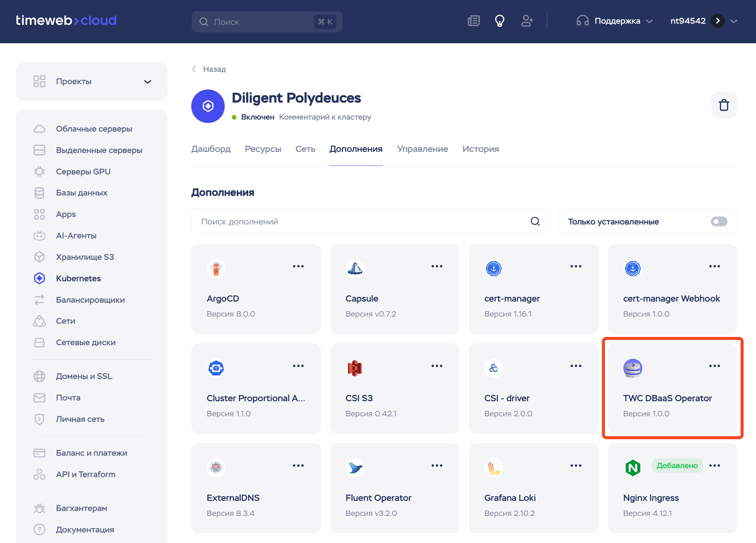Open the История tab
Screen dimensions: 756x543
click(x=481, y=149)
